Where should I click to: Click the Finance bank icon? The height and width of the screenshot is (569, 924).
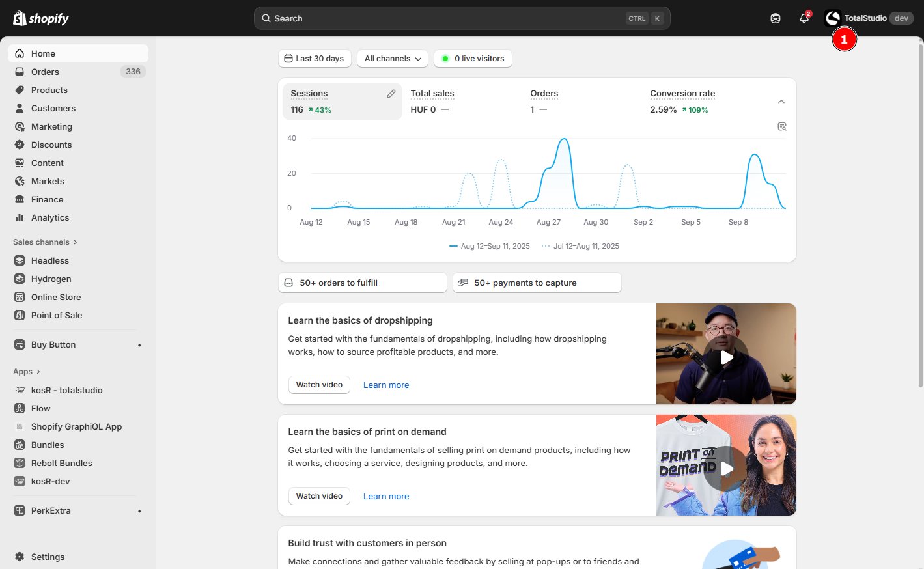click(20, 199)
